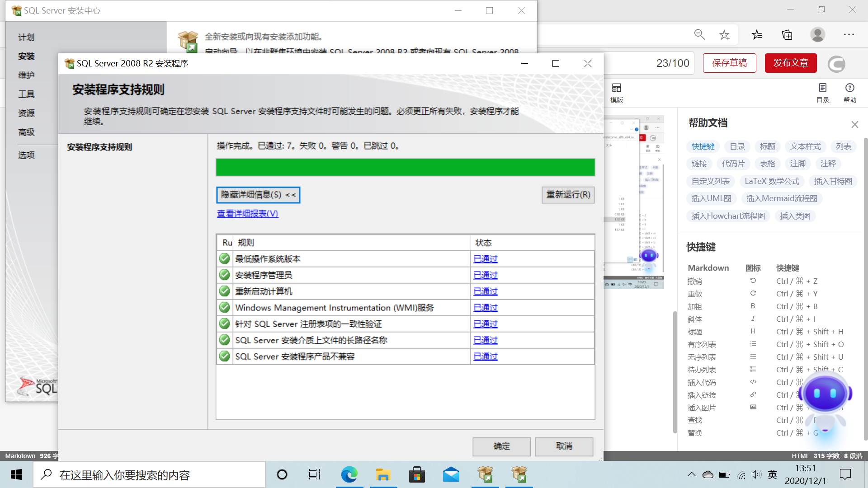Open the 查看详细报表(V) link

coord(247,213)
